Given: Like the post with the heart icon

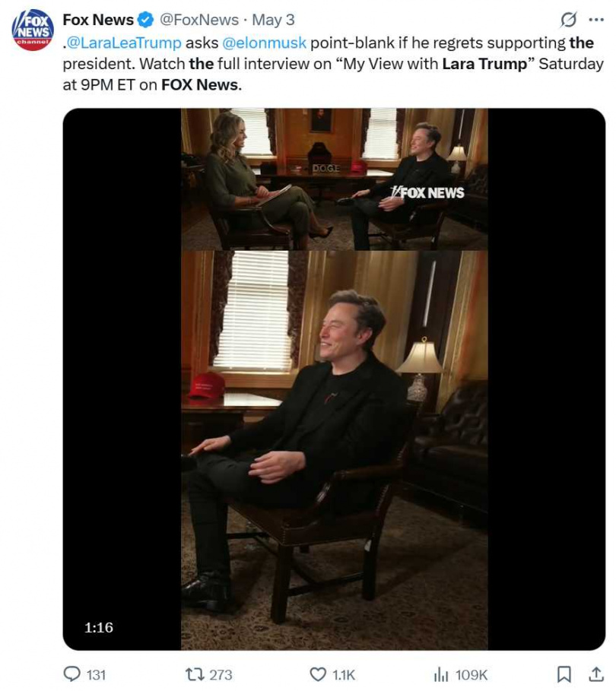Looking at the screenshot, I should tap(318, 674).
